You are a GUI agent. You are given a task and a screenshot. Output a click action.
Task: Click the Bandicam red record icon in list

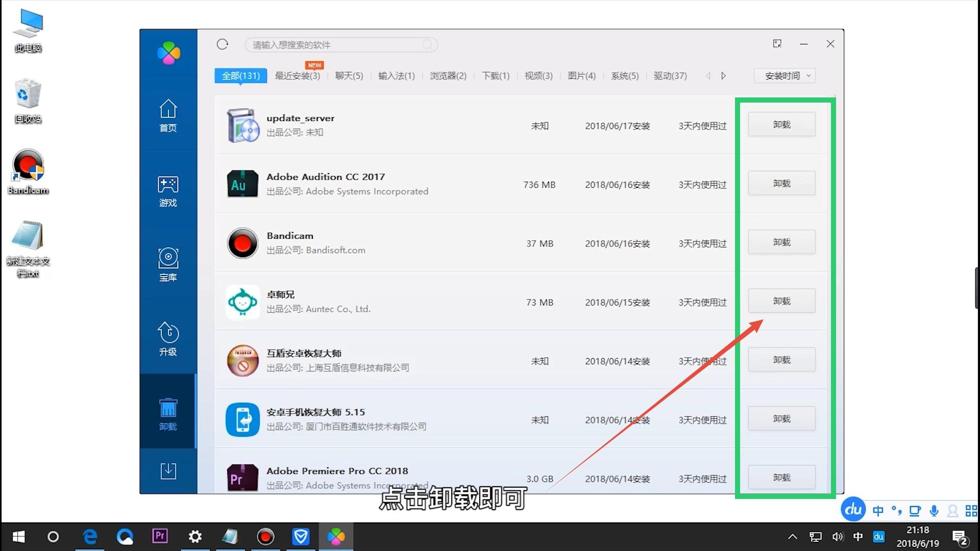[242, 243]
